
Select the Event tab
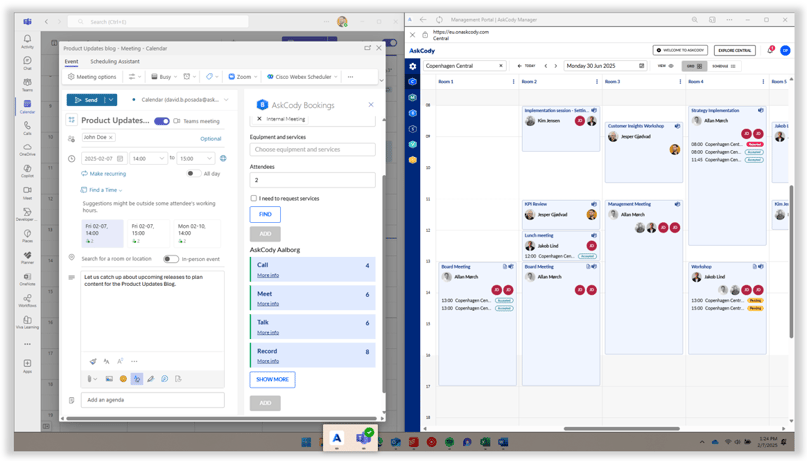click(x=71, y=62)
